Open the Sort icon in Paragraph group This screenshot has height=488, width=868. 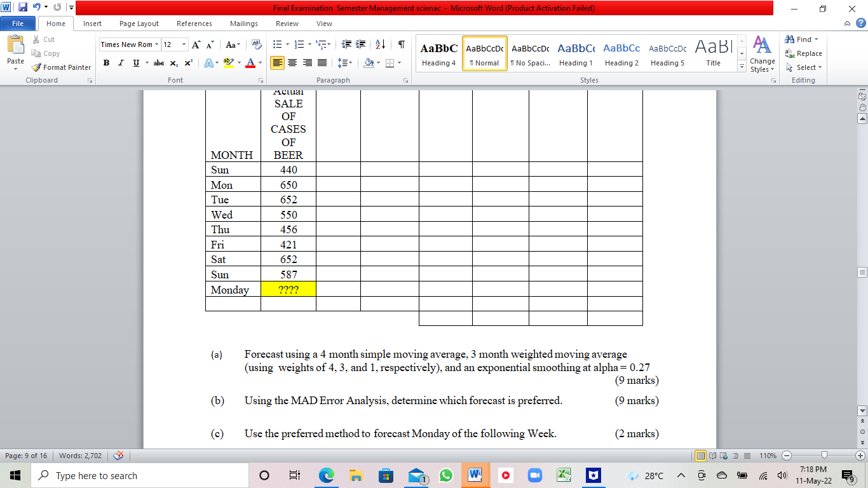click(379, 45)
